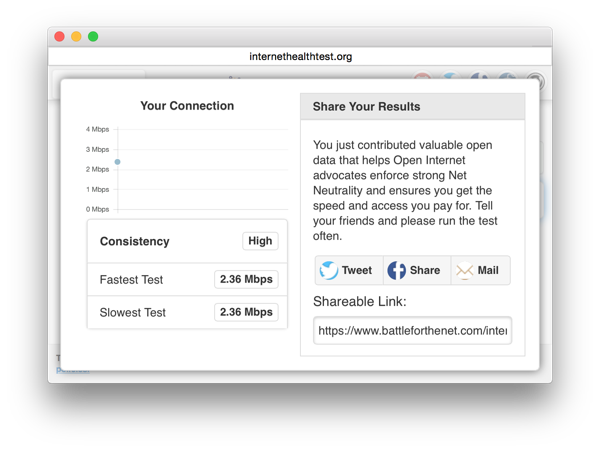The image size is (600, 451).
Task: Click the Slowest Test label
Action: click(x=133, y=313)
